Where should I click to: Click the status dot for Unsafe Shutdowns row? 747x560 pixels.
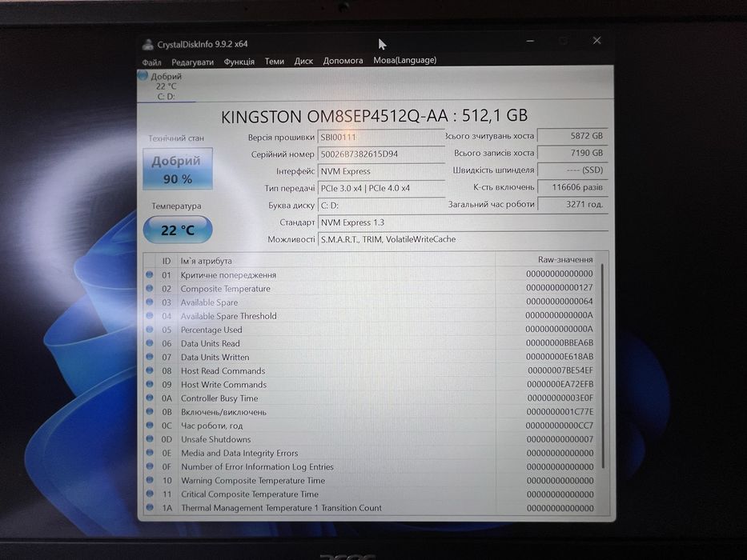click(x=150, y=439)
